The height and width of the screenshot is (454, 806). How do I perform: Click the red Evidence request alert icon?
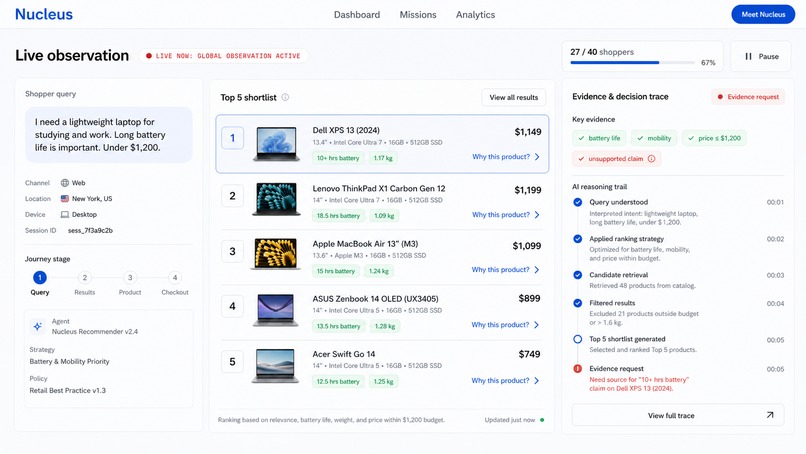[x=578, y=369]
